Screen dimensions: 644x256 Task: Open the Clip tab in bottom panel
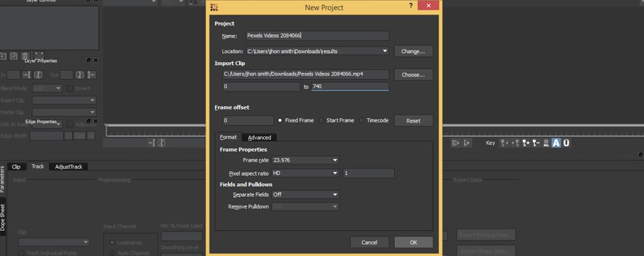16,166
